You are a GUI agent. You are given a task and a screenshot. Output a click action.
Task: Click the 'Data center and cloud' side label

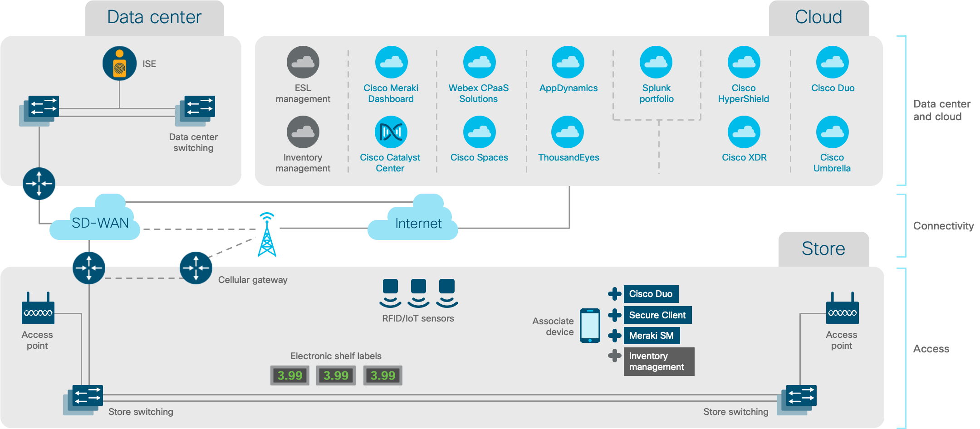(942, 110)
